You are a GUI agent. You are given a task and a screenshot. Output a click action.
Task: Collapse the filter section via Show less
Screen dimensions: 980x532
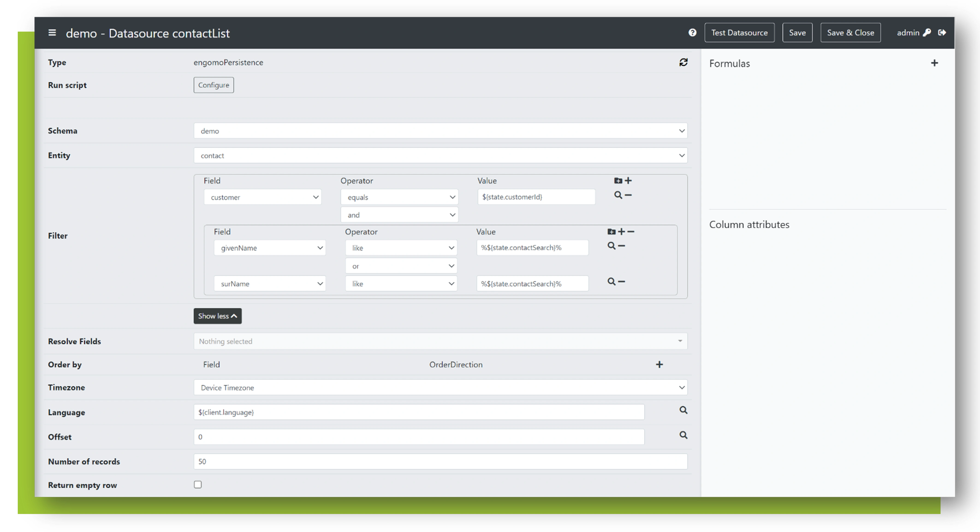(217, 316)
